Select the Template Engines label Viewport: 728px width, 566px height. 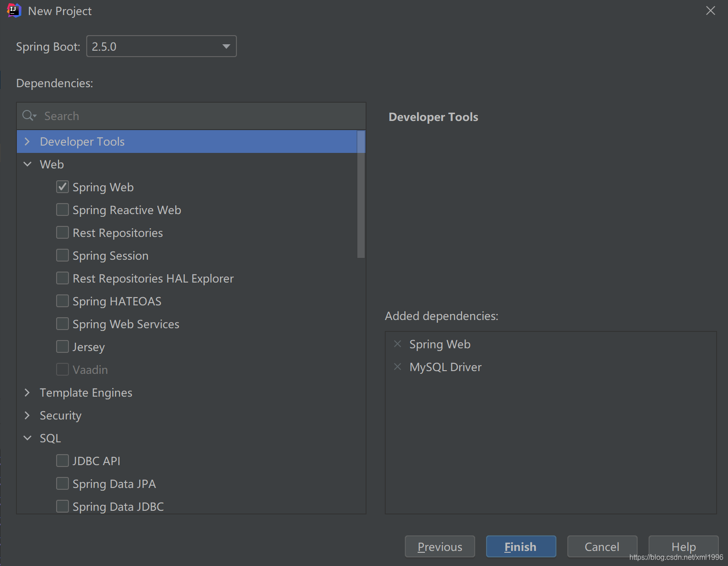(86, 393)
